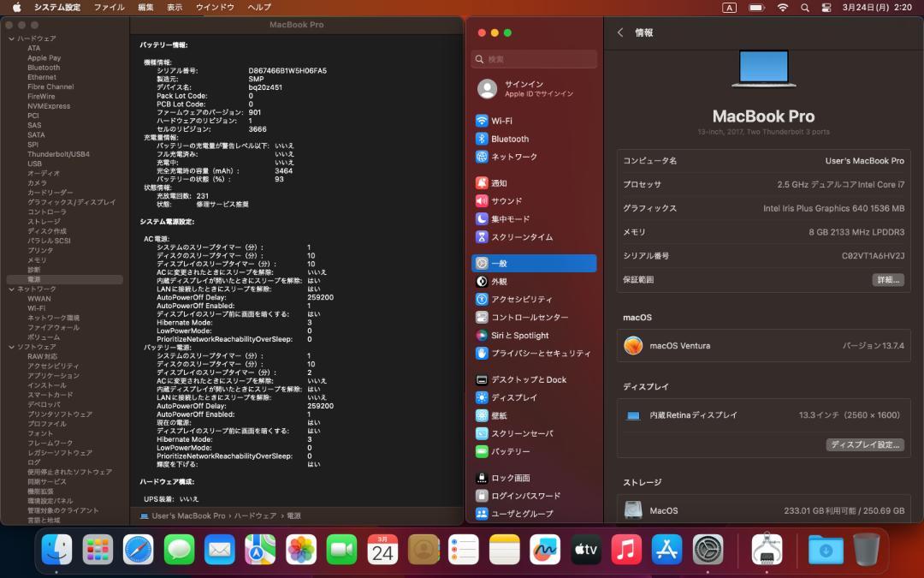
Task: Select フレームワーク in System Information sidebar
Action: [x=50, y=443]
